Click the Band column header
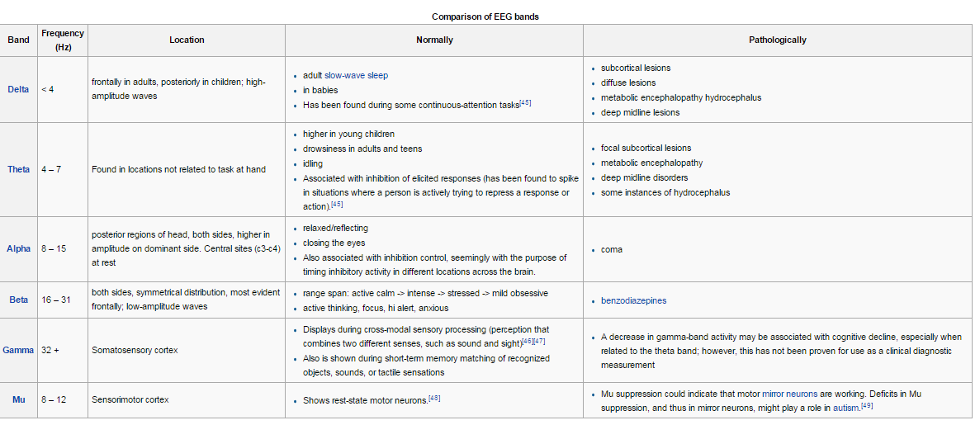The image size is (980, 425). (x=18, y=40)
